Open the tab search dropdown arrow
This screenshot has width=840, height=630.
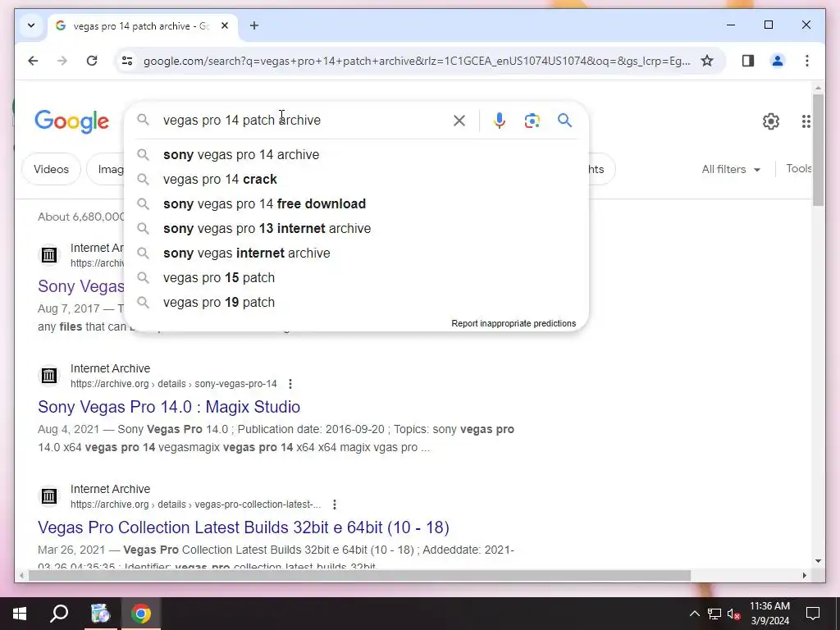(x=31, y=25)
